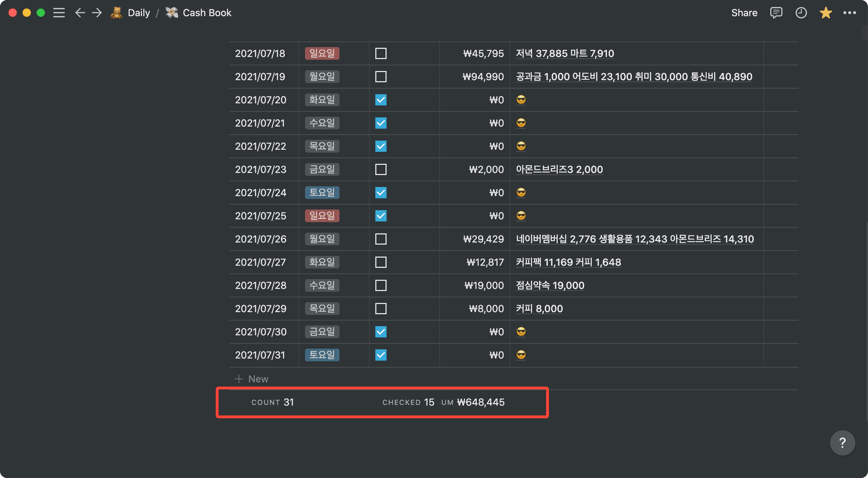Open page history clock icon

click(x=801, y=13)
